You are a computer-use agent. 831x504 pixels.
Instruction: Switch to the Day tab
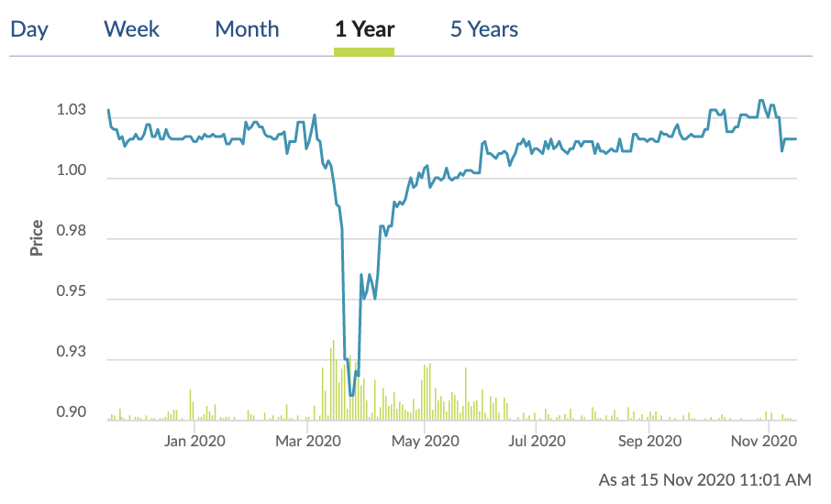pos(29,29)
